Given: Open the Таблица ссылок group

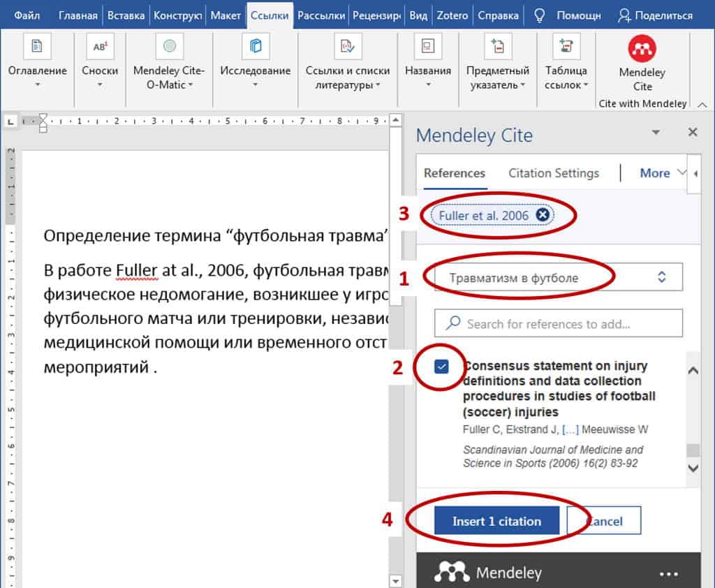Looking at the screenshot, I should (566, 61).
